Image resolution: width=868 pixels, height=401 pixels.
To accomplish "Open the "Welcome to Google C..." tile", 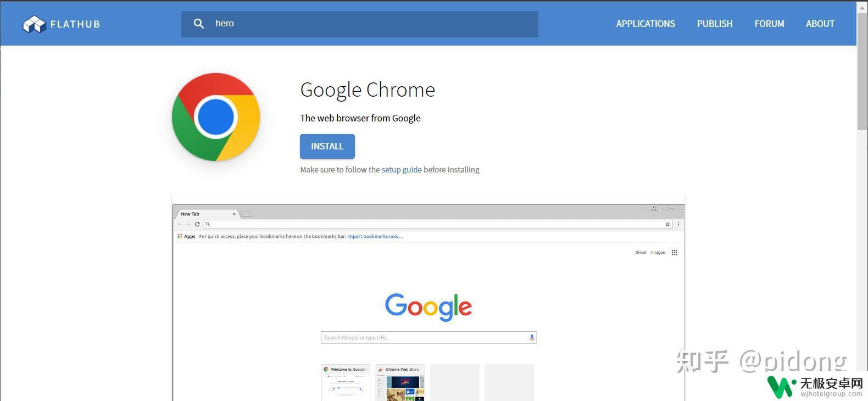I will pyautogui.click(x=346, y=382).
